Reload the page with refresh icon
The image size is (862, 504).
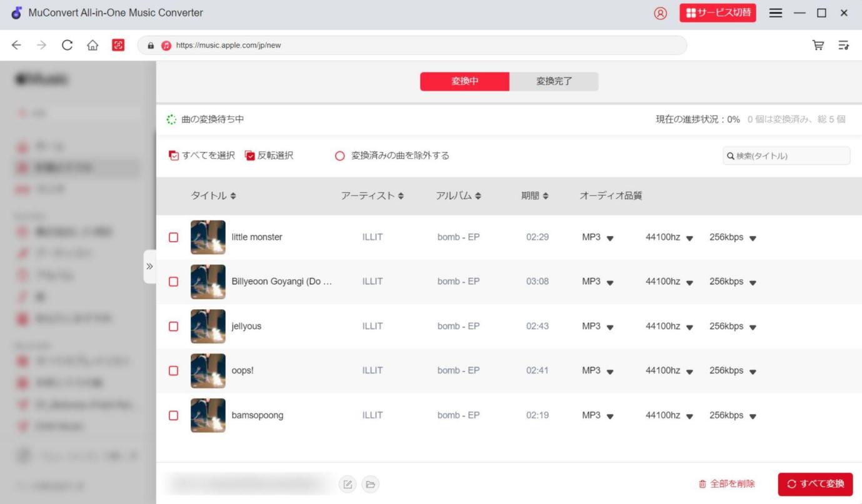click(67, 45)
